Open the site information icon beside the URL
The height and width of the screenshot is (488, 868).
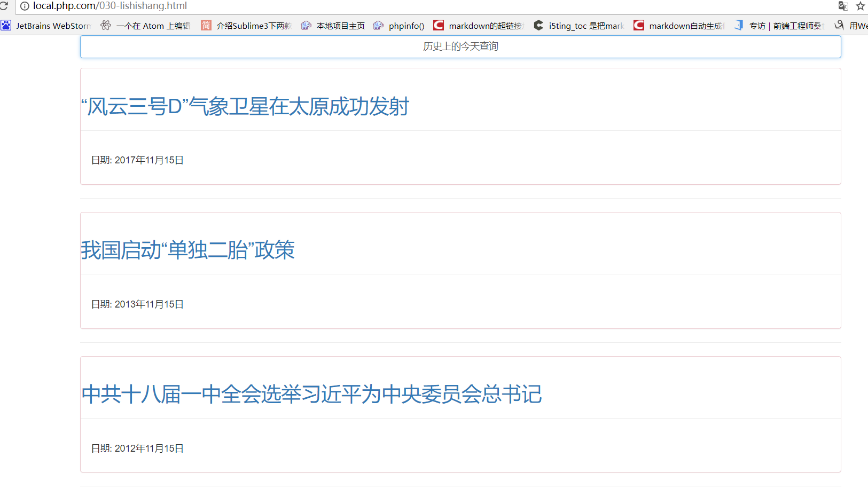[x=25, y=6]
